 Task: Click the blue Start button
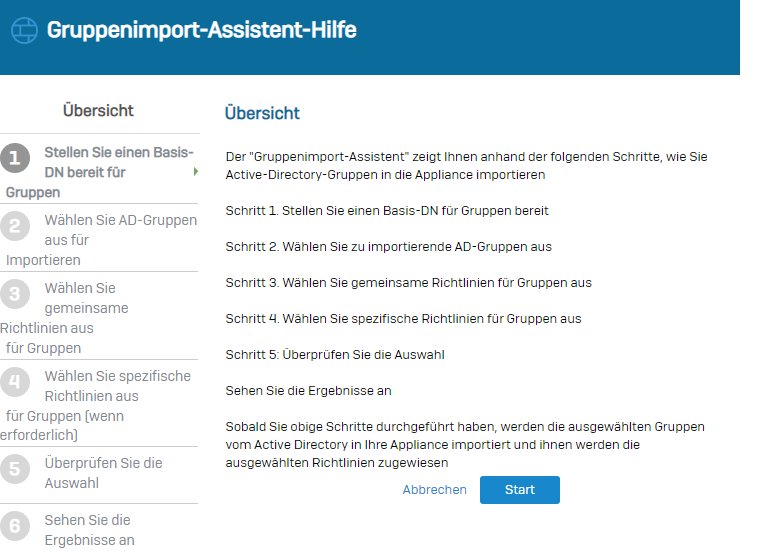(520, 490)
